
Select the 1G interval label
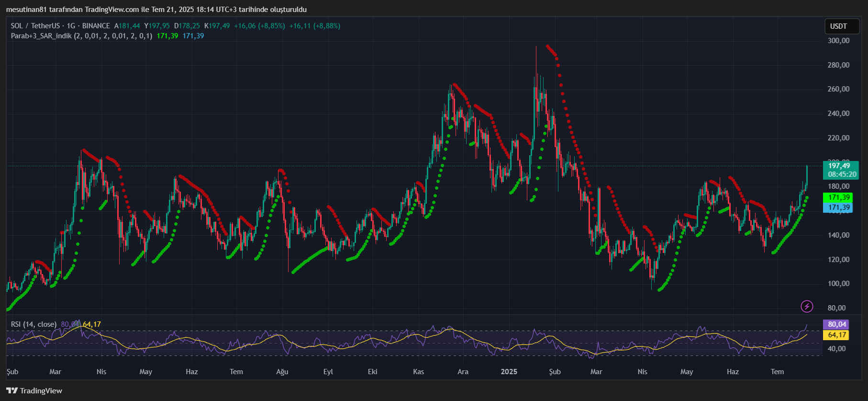[71, 26]
